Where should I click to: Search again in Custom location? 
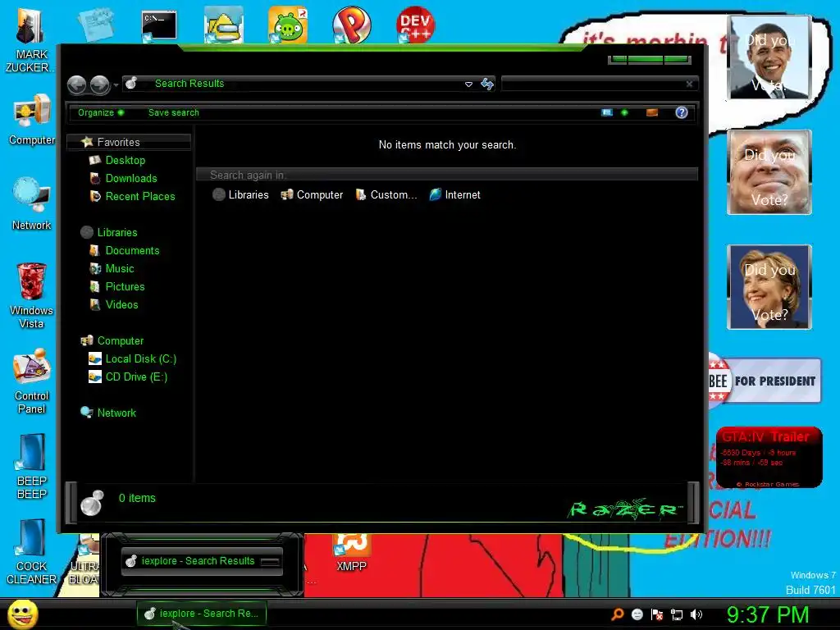tap(386, 195)
